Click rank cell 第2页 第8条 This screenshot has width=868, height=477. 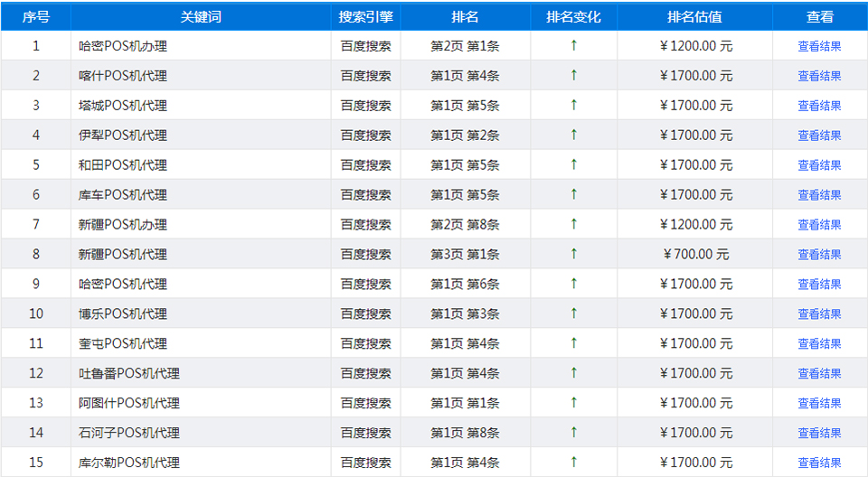coord(465,225)
